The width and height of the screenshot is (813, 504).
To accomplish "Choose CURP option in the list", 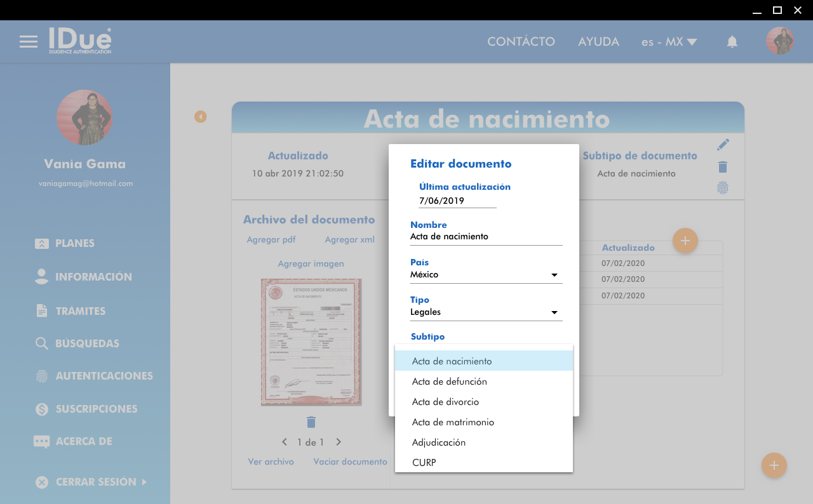I will [x=424, y=463].
